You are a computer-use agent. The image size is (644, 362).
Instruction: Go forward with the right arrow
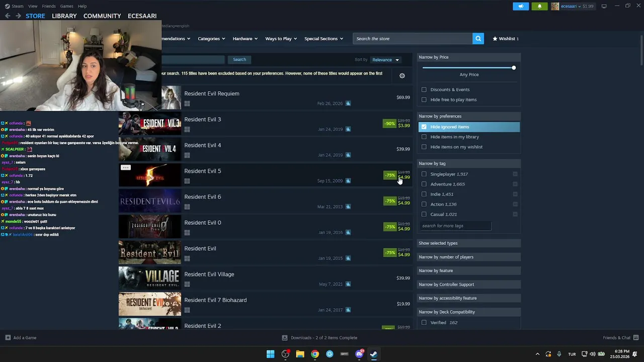[x=18, y=16]
